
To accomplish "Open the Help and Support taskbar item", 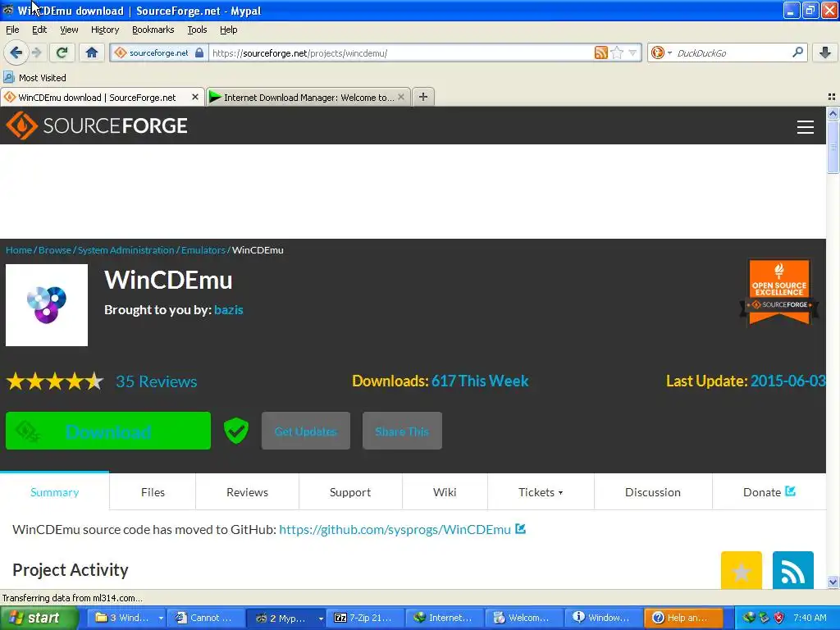I will pyautogui.click(x=682, y=618).
